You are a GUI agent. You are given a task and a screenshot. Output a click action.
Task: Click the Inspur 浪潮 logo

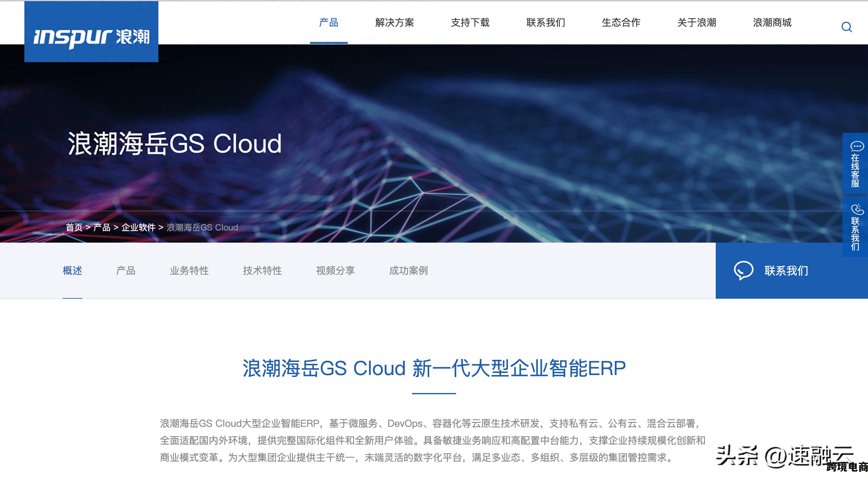click(x=91, y=32)
